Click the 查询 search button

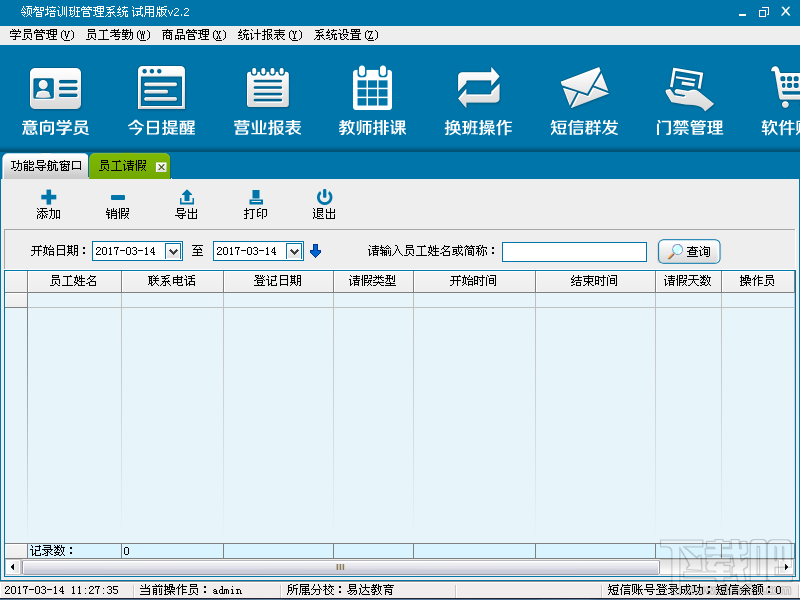point(689,252)
